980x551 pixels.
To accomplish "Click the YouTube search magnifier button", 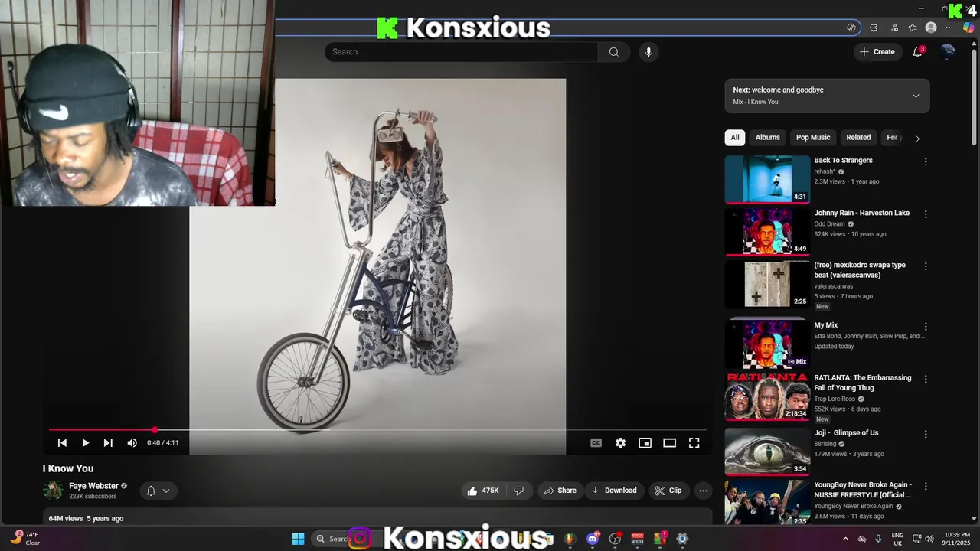I will 613,52.
